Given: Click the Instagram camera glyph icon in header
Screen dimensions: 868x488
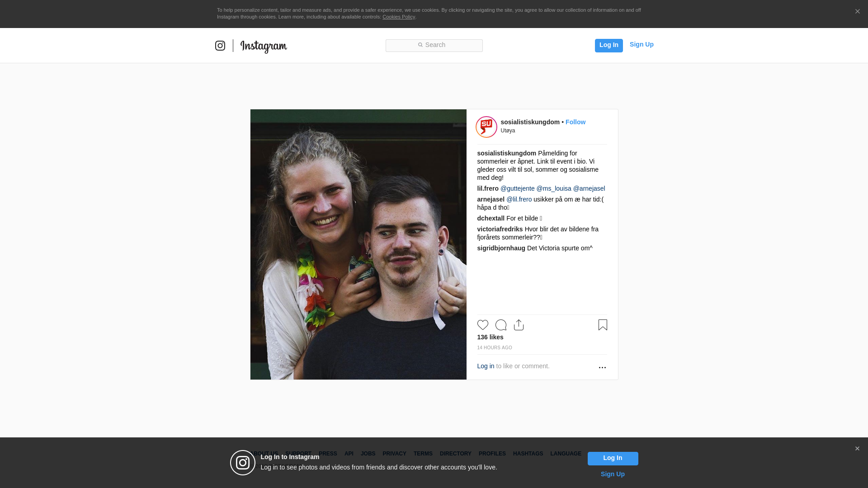Looking at the screenshot, I should coord(220,46).
